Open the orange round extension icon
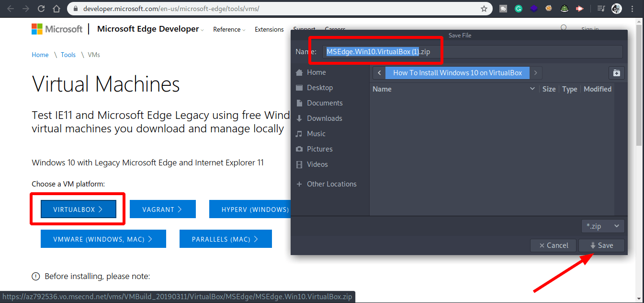The height and width of the screenshot is (303, 644). click(x=549, y=9)
